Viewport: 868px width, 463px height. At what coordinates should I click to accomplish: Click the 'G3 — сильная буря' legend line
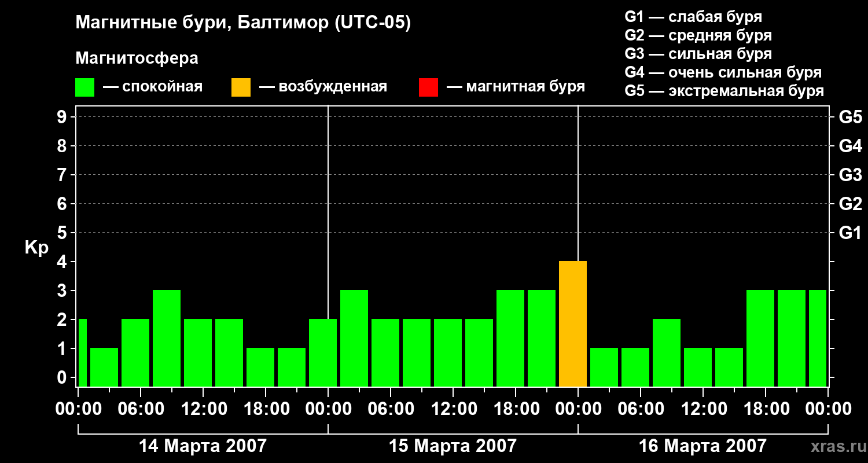[698, 54]
